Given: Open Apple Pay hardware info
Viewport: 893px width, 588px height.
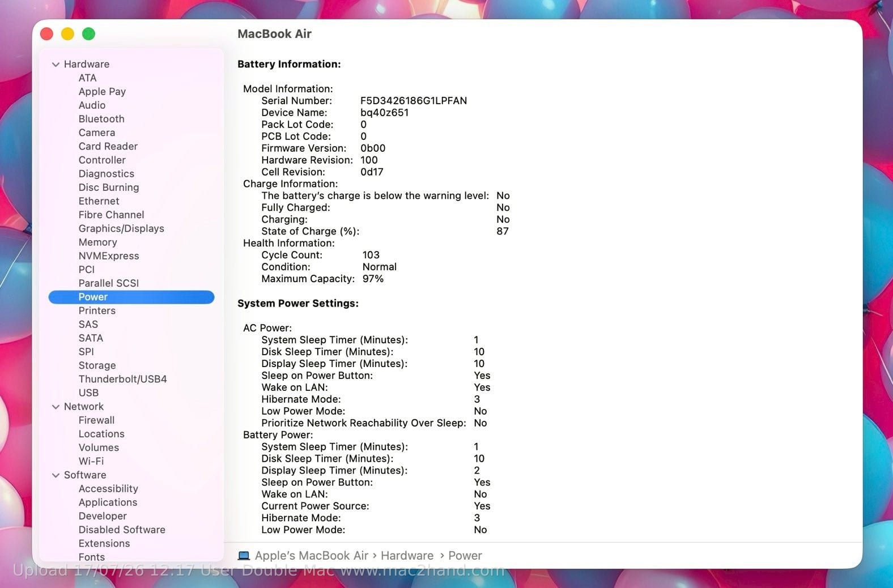Looking at the screenshot, I should coord(102,91).
